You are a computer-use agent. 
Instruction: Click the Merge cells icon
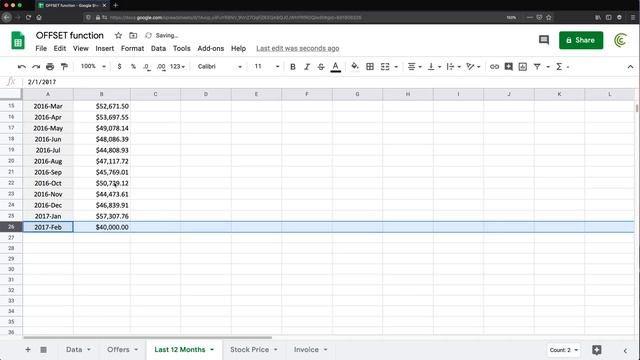[385, 67]
